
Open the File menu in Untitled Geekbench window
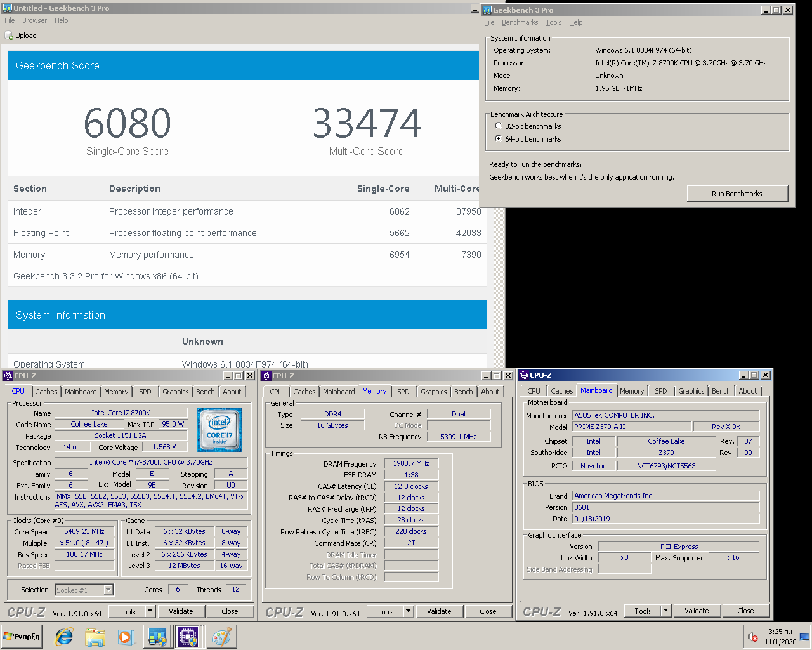[x=10, y=20]
